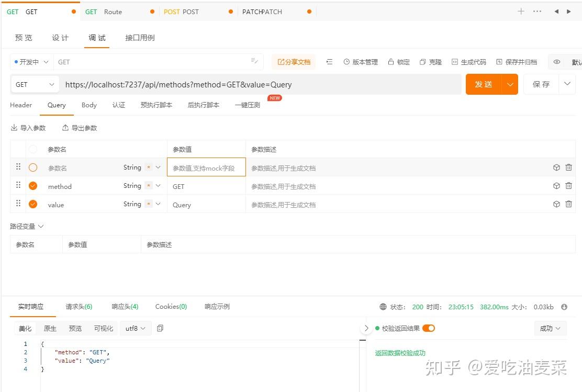Image resolution: width=582 pixels, height=392 pixels.
Task: Open the 设计 design tab
Action: (60, 38)
